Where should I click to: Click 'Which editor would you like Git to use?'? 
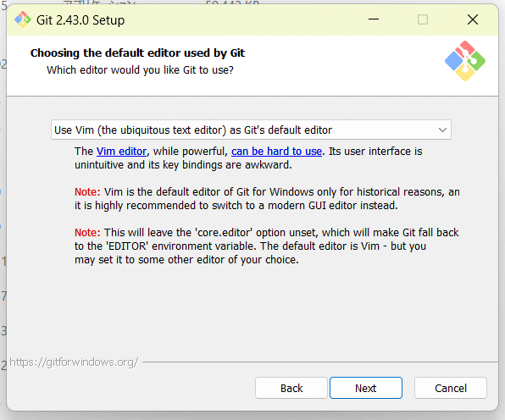[x=140, y=69]
